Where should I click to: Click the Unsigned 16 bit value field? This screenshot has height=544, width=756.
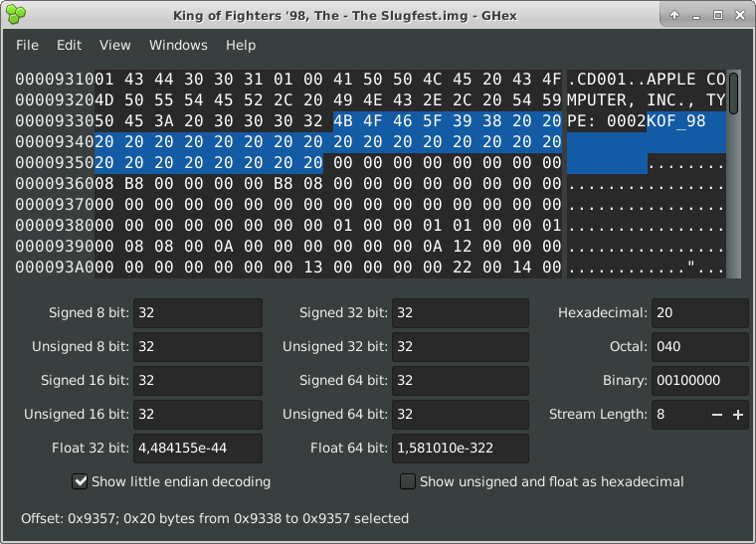point(198,415)
